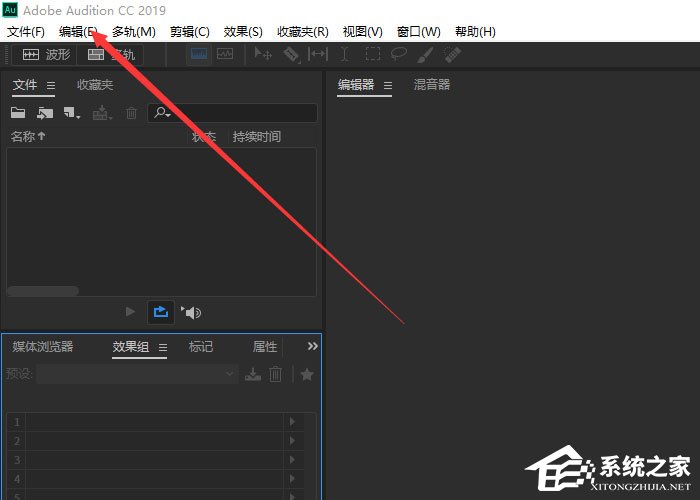700x500 pixels.
Task: Switch to 波形 waveform view
Action: tap(45, 55)
